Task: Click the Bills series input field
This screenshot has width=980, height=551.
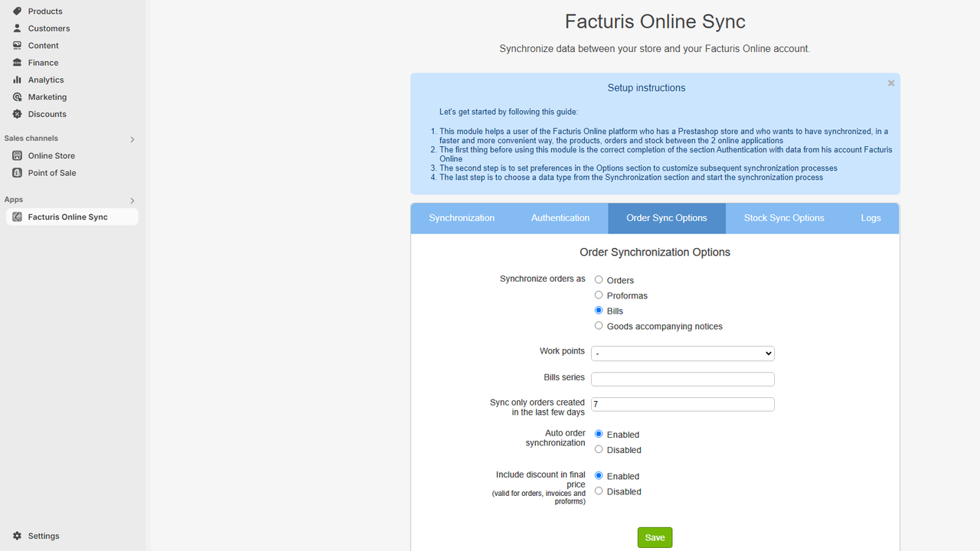Action: click(683, 379)
